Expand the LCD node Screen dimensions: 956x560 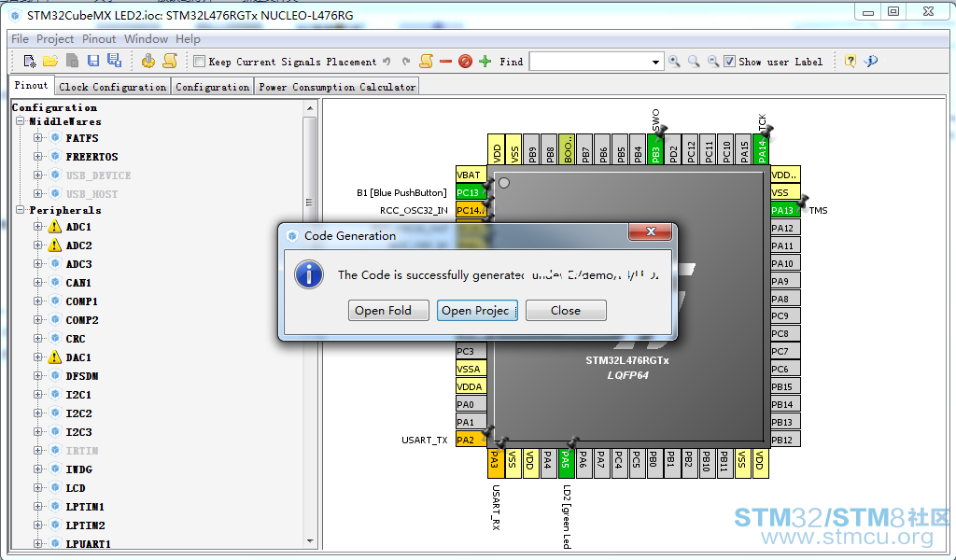click(37, 488)
